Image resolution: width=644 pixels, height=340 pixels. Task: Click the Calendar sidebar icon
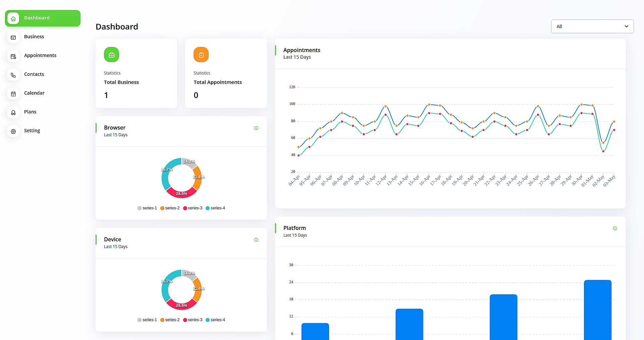coord(13,94)
